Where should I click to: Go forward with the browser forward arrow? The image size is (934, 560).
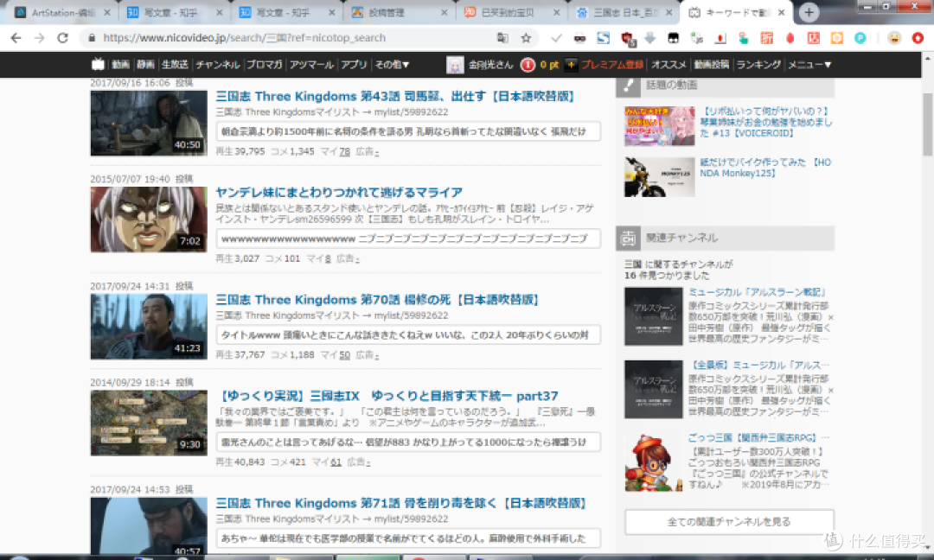click(x=39, y=37)
